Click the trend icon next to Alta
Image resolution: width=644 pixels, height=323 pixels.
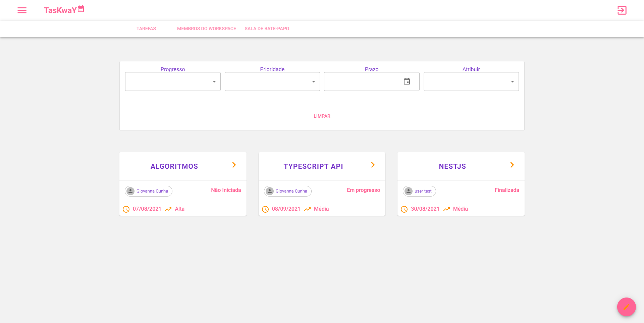(x=168, y=209)
